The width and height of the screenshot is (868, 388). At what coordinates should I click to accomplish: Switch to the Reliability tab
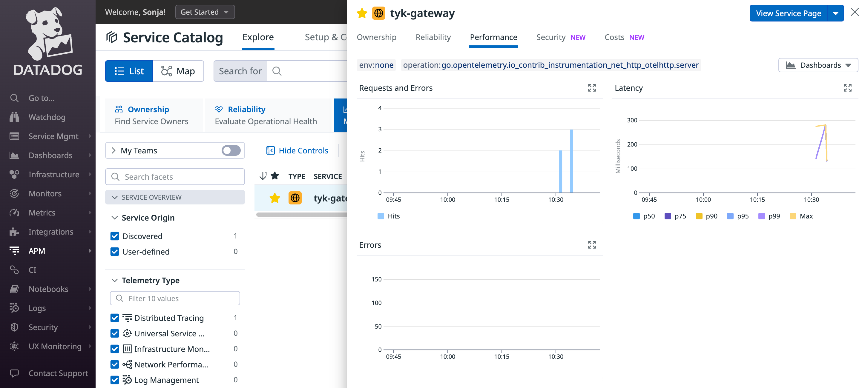coord(433,37)
